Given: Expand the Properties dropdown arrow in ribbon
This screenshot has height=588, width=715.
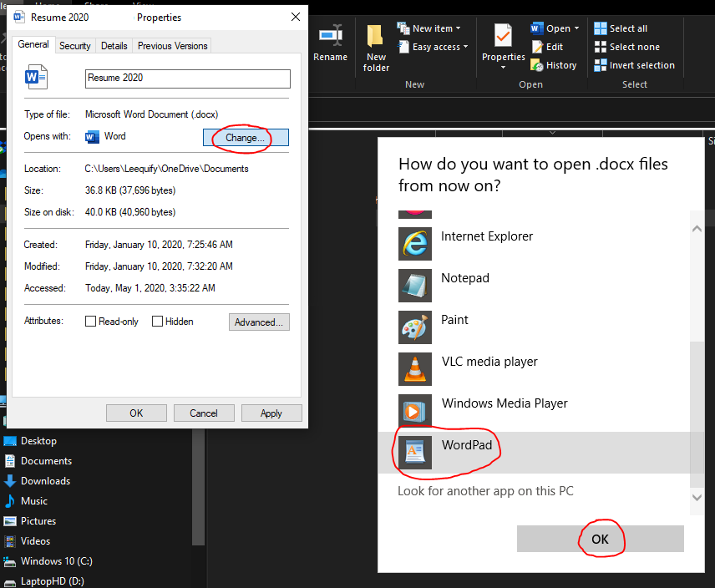Looking at the screenshot, I should pyautogui.click(x=503, y=68).
